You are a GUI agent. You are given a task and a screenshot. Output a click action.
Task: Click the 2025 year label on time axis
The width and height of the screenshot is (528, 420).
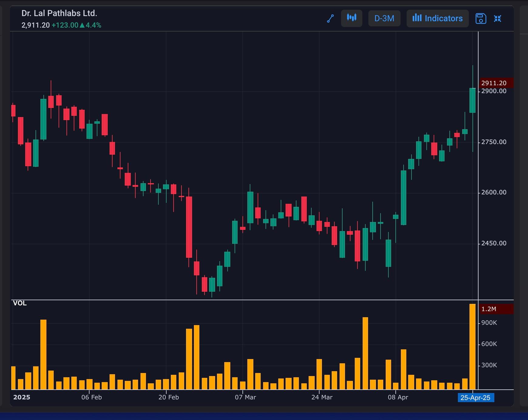click(x=22, y=397)
